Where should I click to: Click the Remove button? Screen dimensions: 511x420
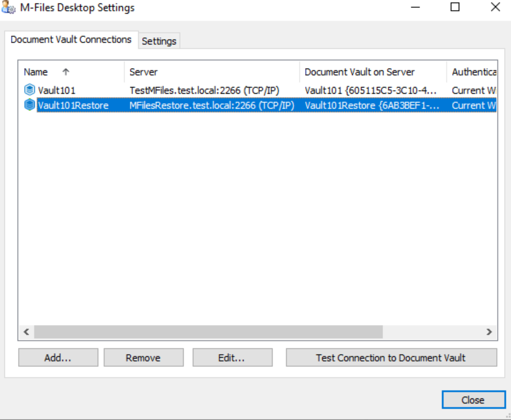click(x=143, y=357)
